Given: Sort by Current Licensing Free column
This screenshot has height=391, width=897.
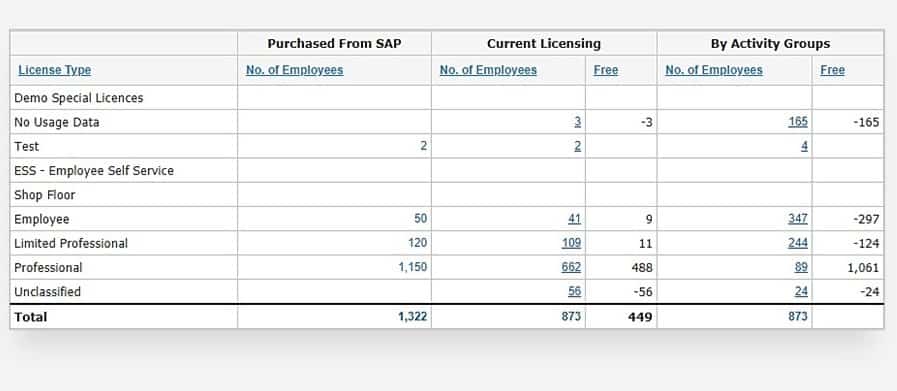Looking at the screenshot, I should click(606, 70).
